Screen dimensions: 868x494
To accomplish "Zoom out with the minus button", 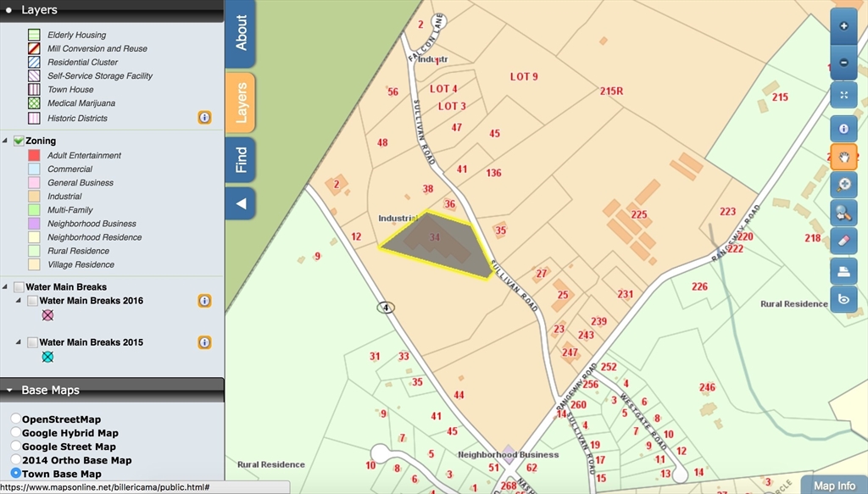I will tap(843, 63).
